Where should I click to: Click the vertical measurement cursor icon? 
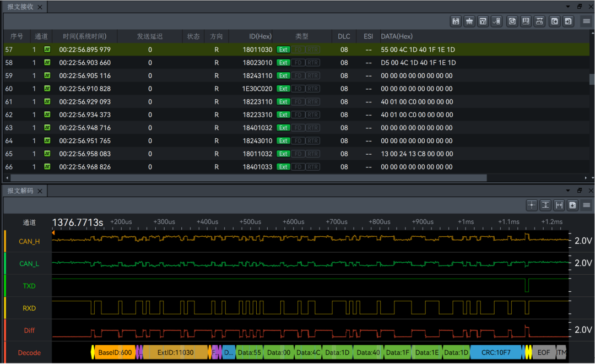tap(545, 205)
